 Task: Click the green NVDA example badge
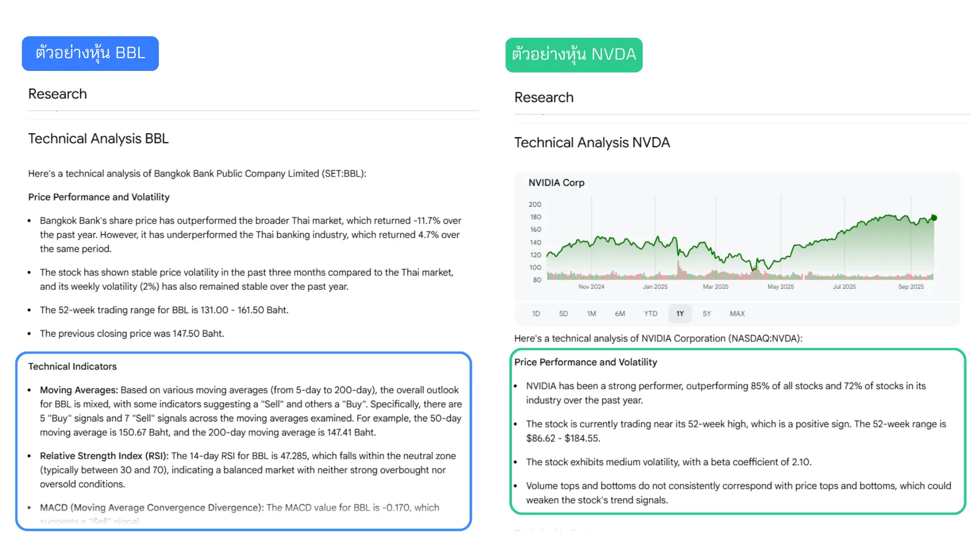coord(574,55)
